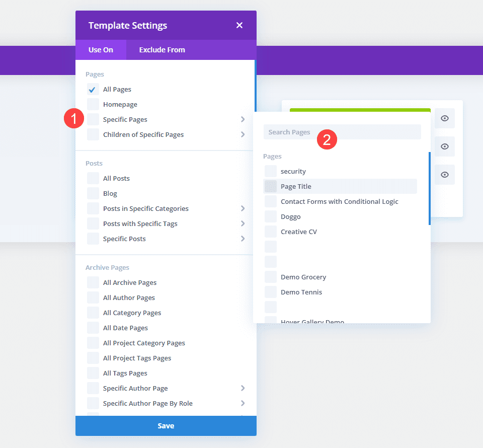Select the Use On tab
Screen dimensions: 483x448
tap(101, 49)
